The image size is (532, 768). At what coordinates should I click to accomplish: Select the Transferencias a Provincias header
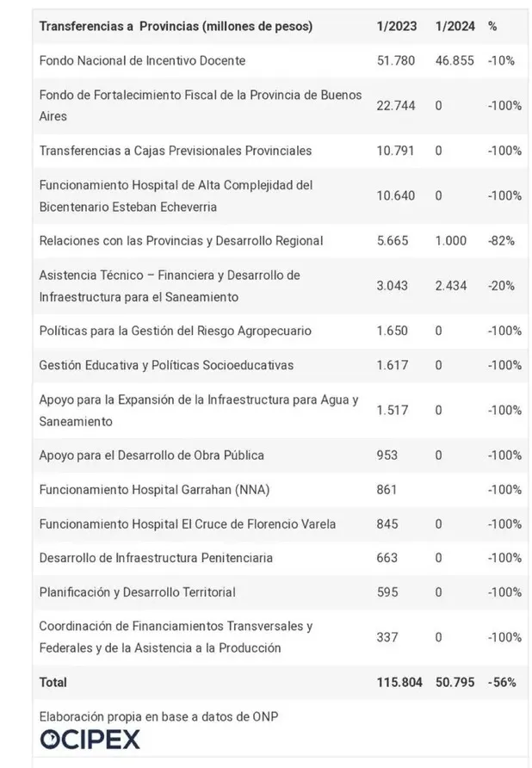[176, 26]
